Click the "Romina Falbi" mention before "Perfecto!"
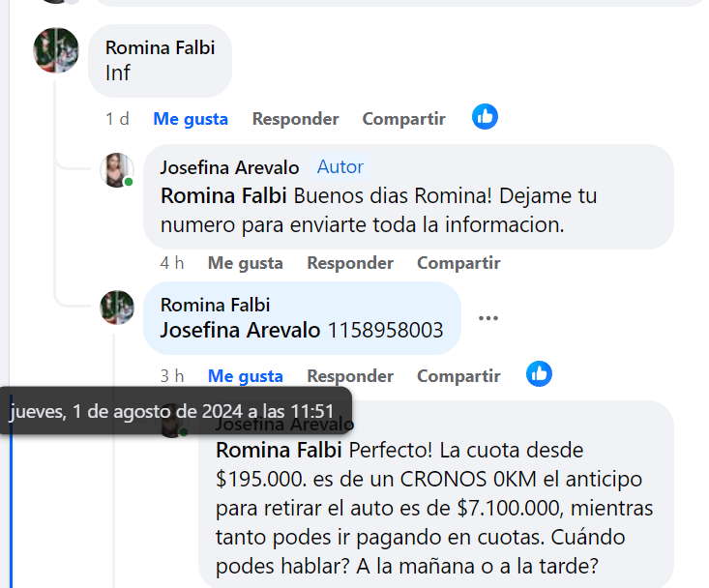 click(279, 450)
